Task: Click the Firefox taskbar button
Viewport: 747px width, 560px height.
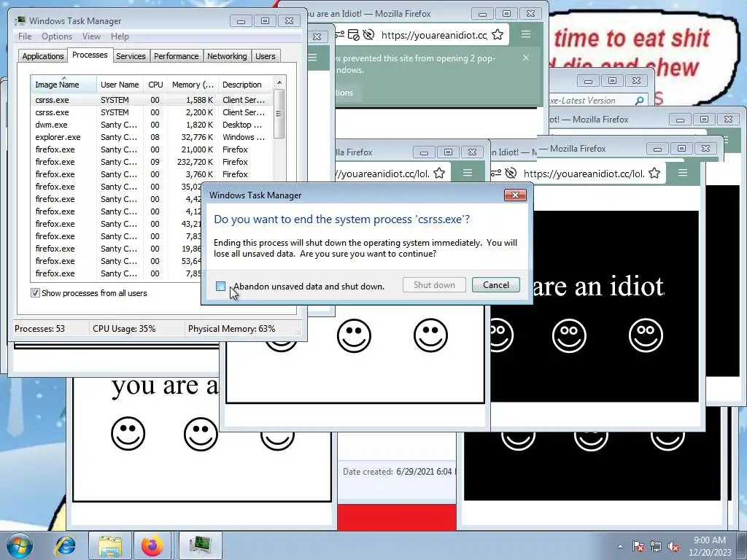Action: click(152, 545)
